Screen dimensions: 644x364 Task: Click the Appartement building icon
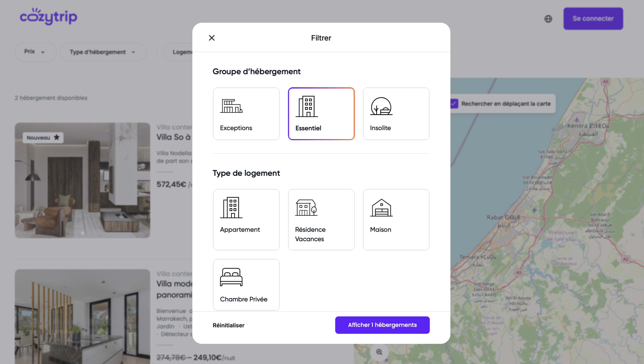click(231, 208)
